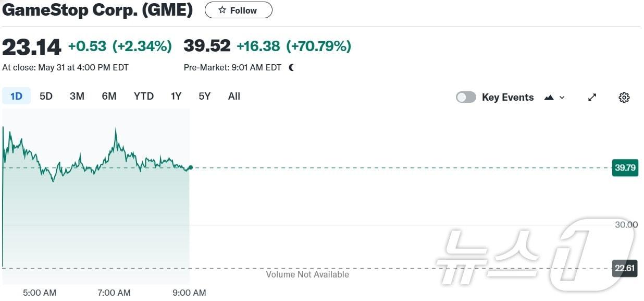Screen dimensions: 644x301
Task: Click the pre-market moon icon
Action: click(291, 67)
